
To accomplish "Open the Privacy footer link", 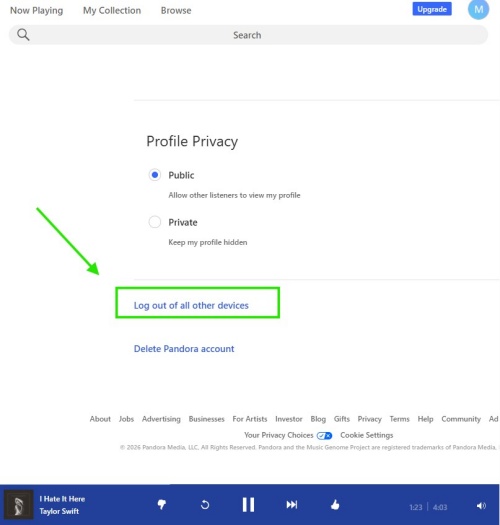I will click(369, 419).
